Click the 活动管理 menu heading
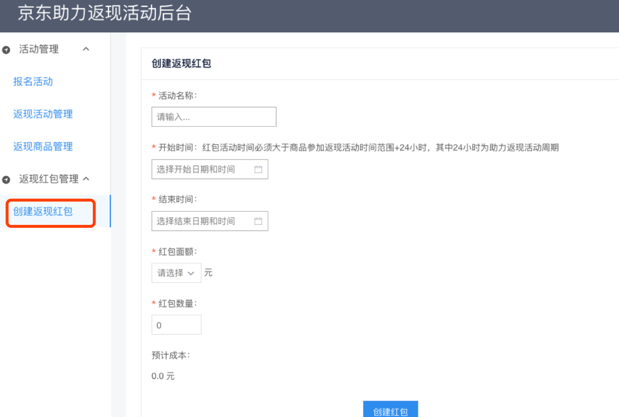619x417 pixels. click(39, 49)
